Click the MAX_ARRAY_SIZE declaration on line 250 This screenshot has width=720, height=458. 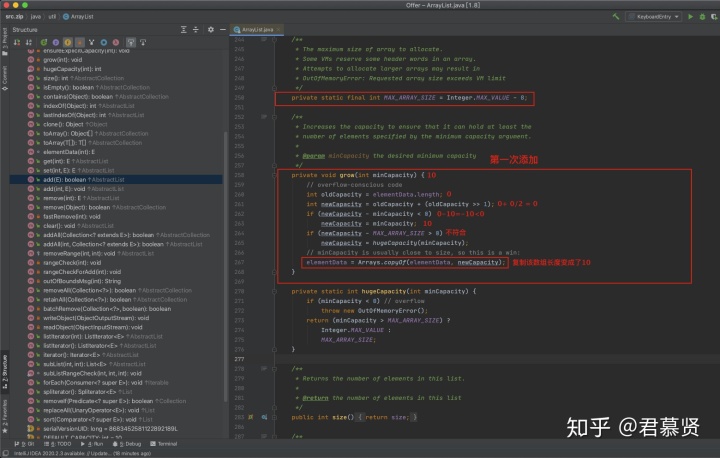(409, 97)
